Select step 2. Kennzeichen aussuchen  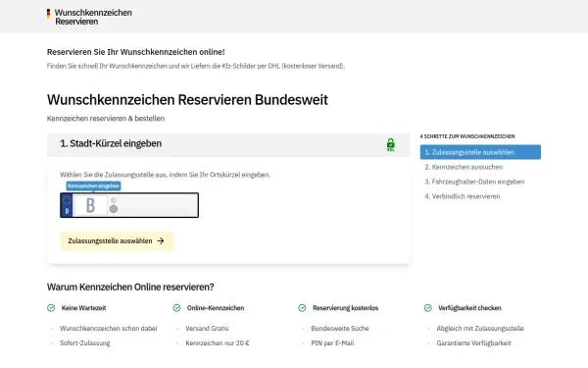click(x=464, y=167)
